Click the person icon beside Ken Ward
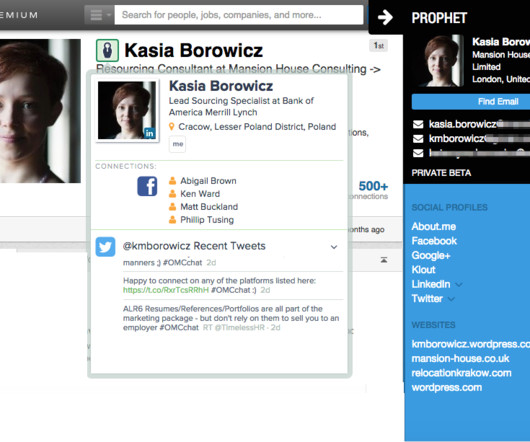The height and width of the screenshot is (442, 530). [x=172, y=194]
